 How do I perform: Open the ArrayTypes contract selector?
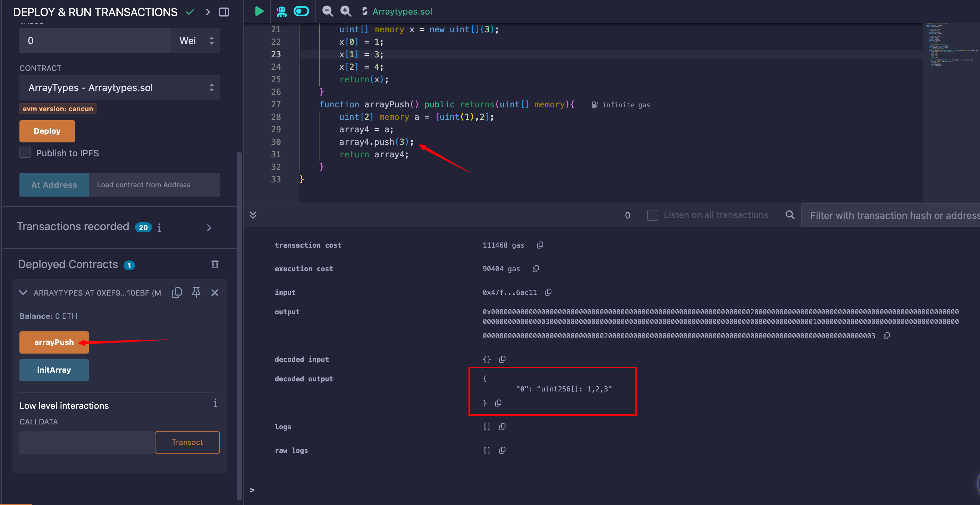pos(119,88)
